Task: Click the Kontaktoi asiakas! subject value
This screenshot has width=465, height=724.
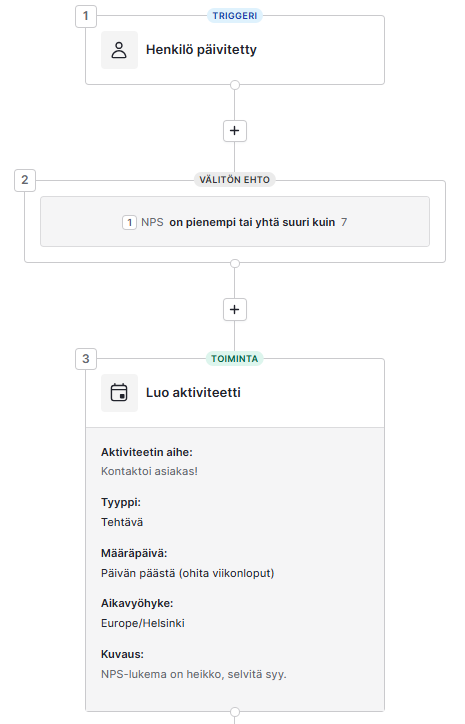Action: click(149, 471)
